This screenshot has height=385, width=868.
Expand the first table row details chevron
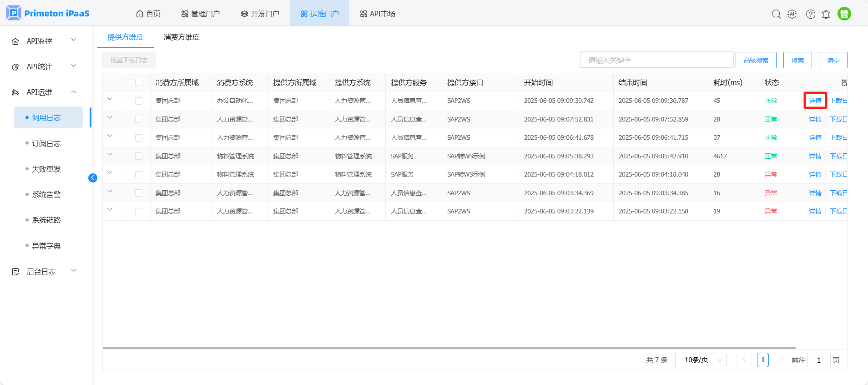(110, 99)
